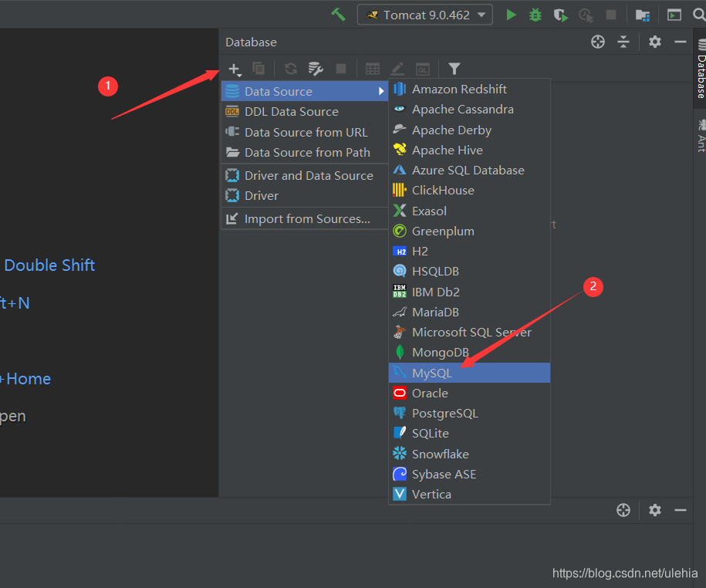This screenshot has height=588, width=706.
Task: Expand the Data Source submenu item
Action: point(305,91)
